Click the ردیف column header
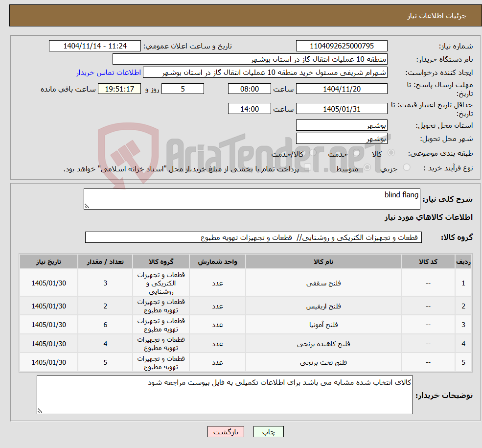Screen dimensions: 482x448 (x=463, y=261)
